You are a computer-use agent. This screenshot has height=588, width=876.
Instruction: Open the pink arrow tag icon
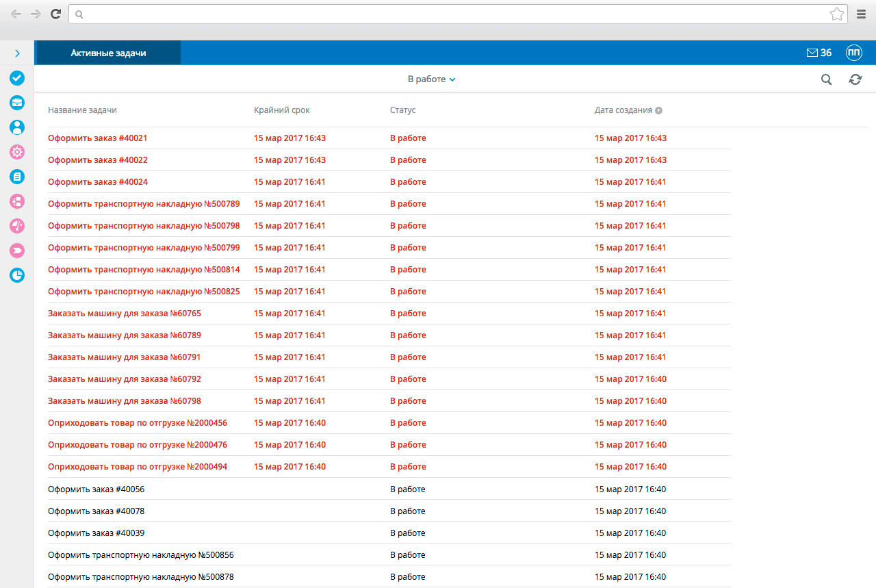pos(17,251)
